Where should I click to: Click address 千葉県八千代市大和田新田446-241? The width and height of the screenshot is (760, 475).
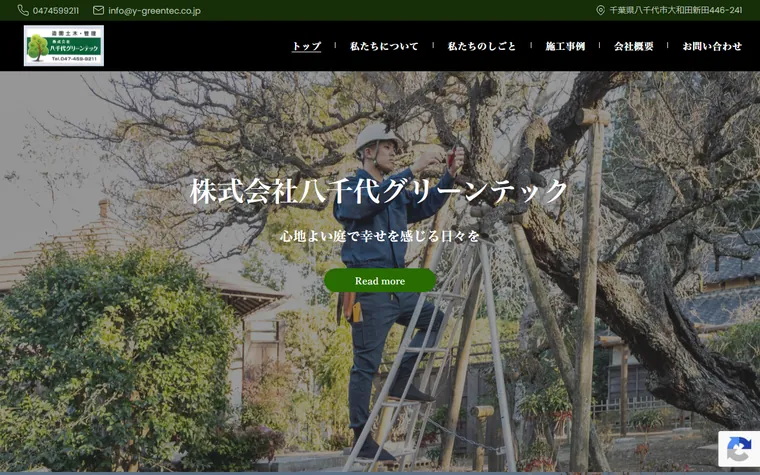[676, 10]
